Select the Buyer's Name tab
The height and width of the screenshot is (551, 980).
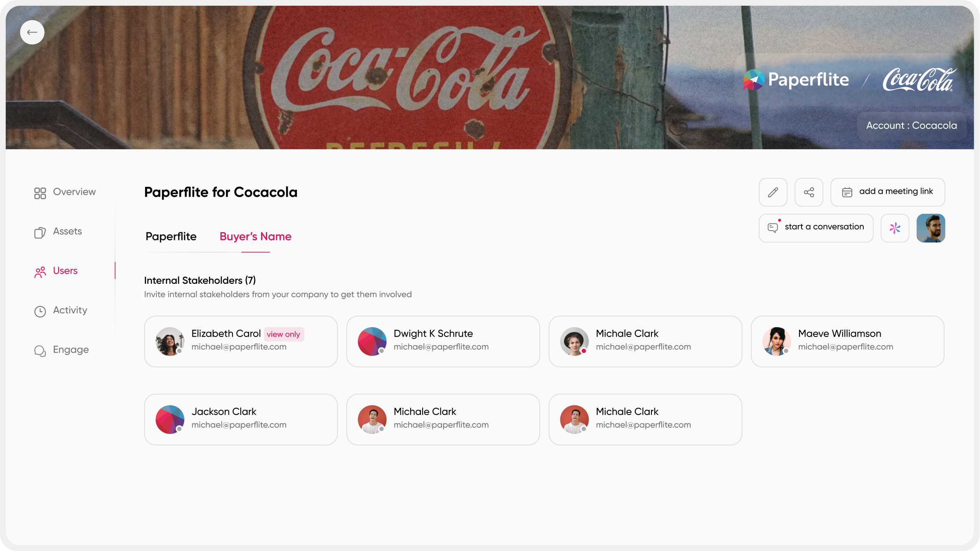pos(256,237)
